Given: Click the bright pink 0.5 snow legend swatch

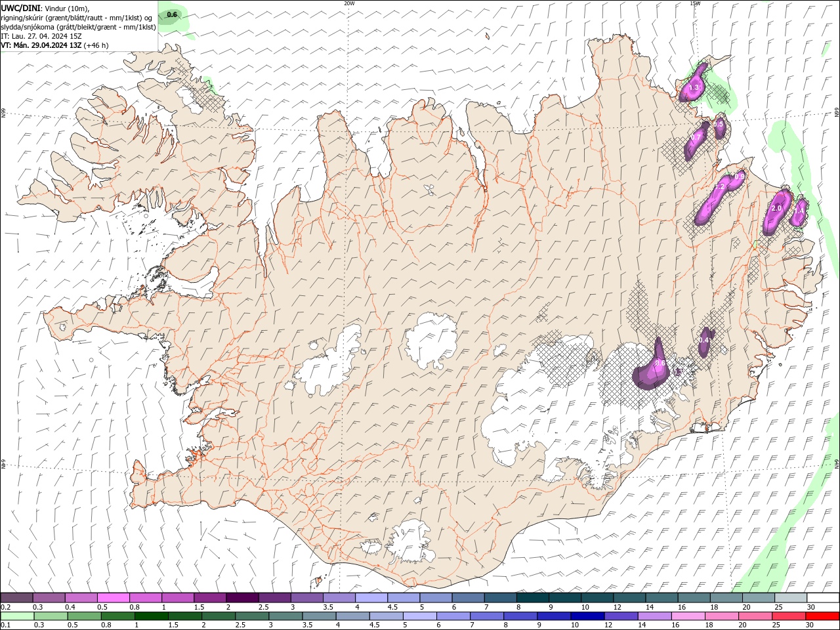Looking at the screenshot, I should tap(113, 598).
